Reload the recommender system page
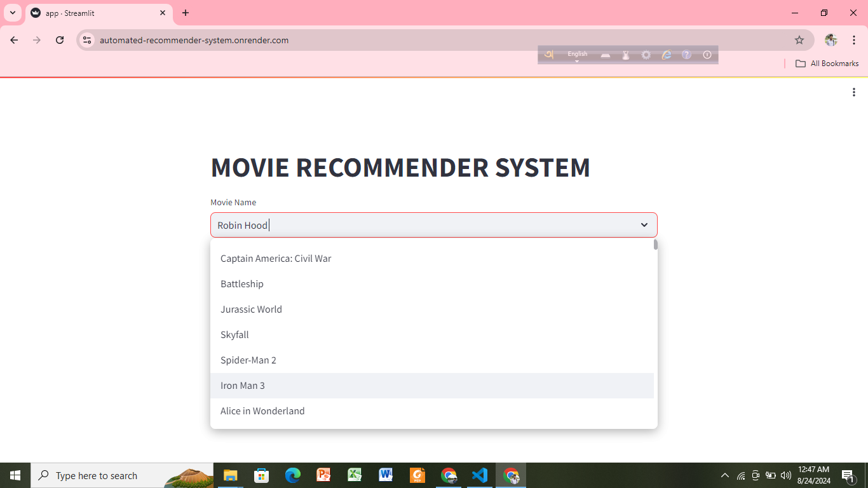 tap(59, 39)
